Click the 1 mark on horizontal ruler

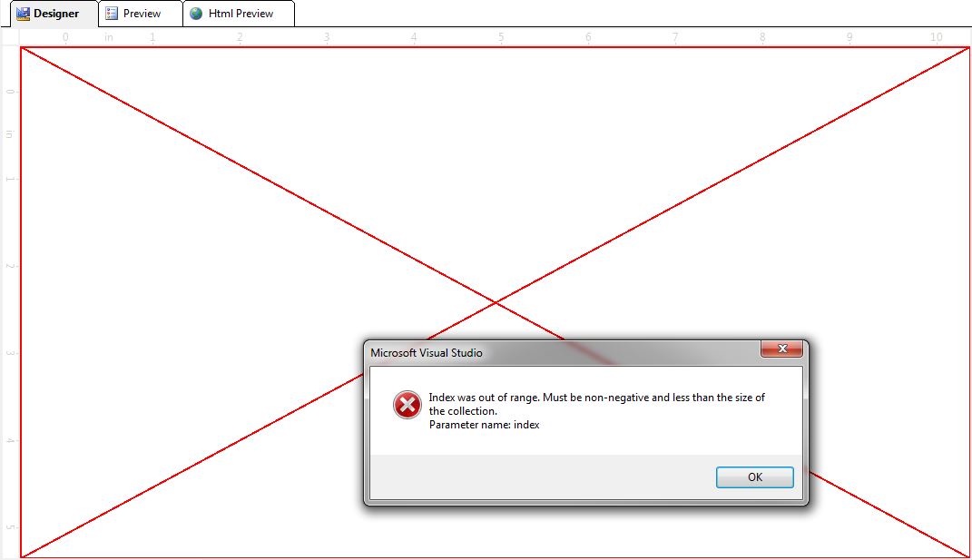pos(152,37)
